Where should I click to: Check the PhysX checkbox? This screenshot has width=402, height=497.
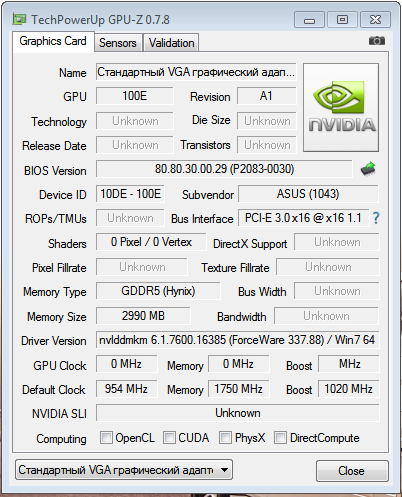click(225, 437)
